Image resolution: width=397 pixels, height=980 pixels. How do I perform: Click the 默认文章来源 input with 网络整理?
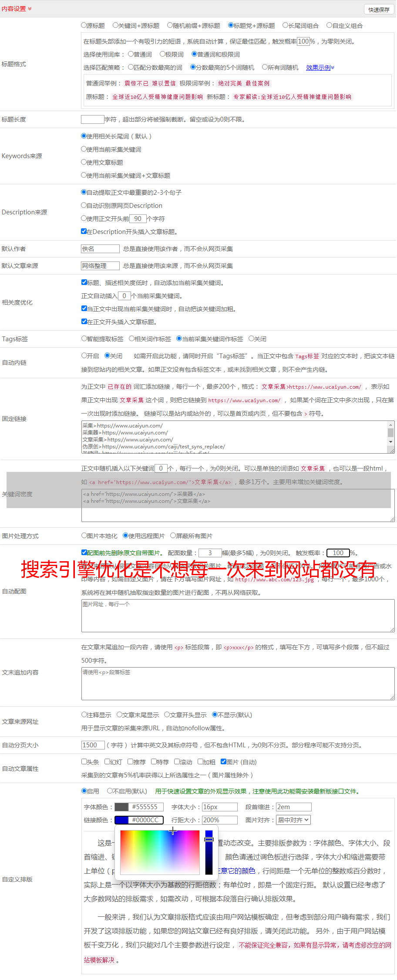101,266
